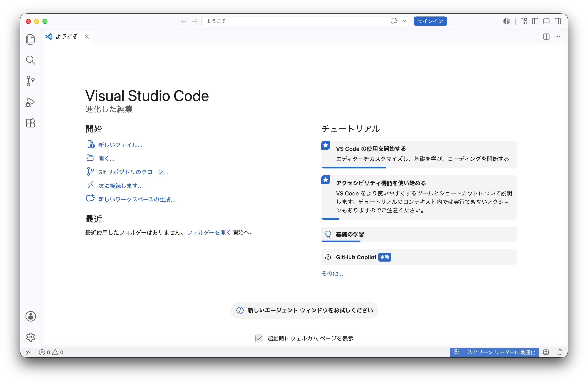Click the lightbulb icon beside 基礎の学習
The width and height of the screenshot is (588, 384).
pos(328,234)
